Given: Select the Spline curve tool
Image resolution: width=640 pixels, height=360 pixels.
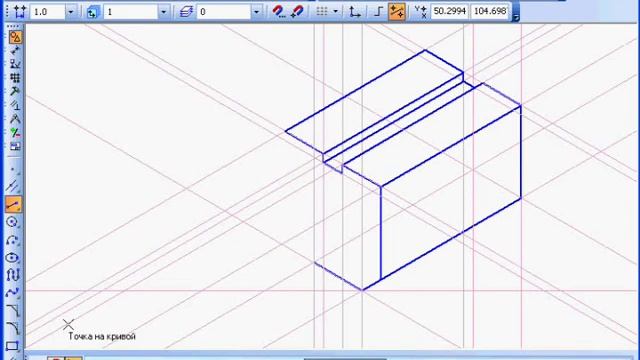Looking at the screenshot, I should (13, 293).
